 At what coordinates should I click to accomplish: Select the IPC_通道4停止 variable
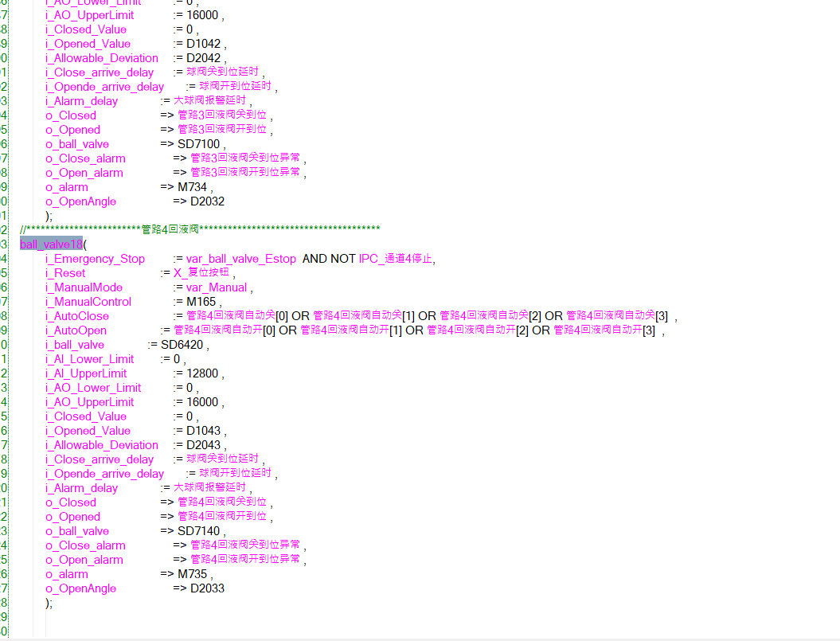396,259
